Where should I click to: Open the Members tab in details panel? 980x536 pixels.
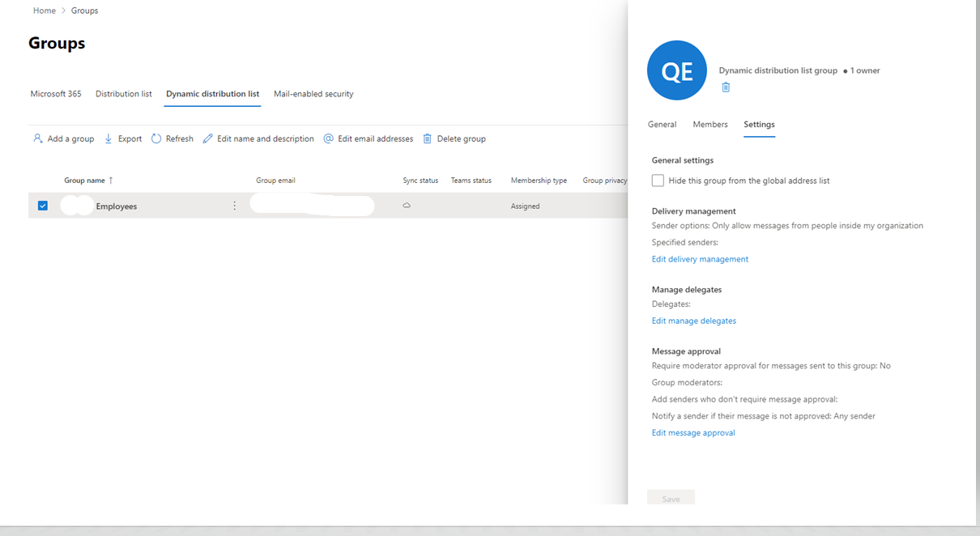tap(710, 125)
